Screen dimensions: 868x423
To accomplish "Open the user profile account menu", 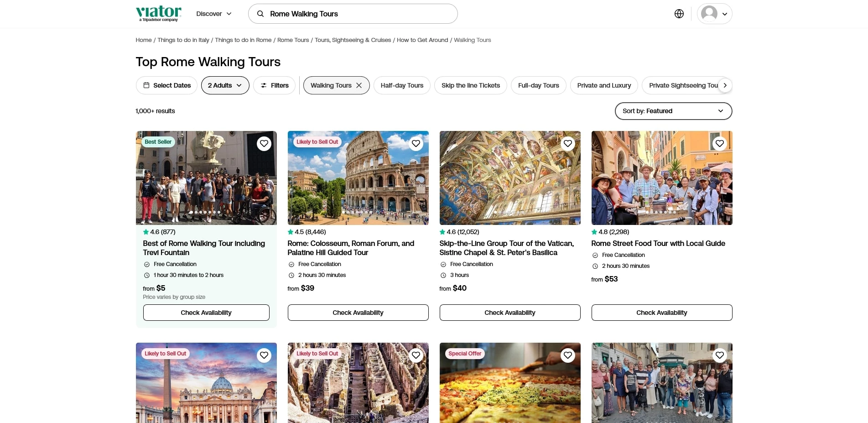I will pyautogui.click(x=714, y=14).
